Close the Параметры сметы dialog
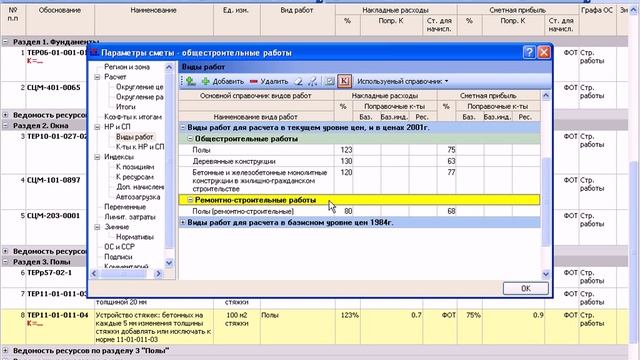The width and height of the screenshot is (640, 360). [544, 52]
